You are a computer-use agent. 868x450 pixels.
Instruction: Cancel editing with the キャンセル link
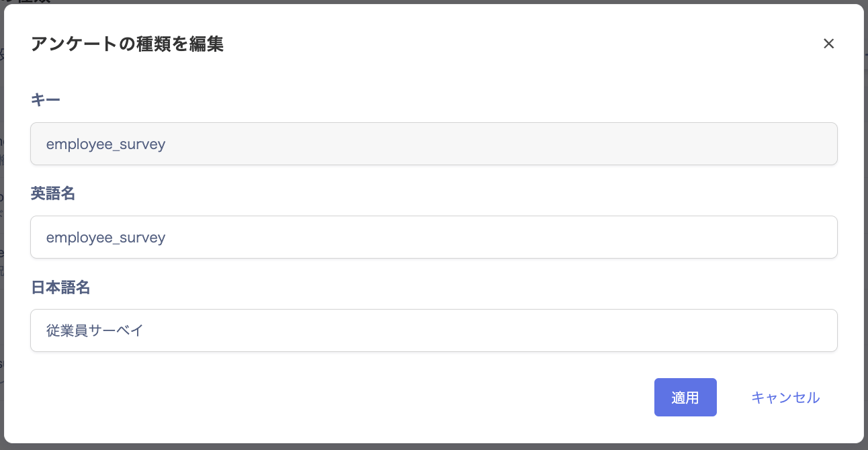pyautogui.click(x=785, y=398)
